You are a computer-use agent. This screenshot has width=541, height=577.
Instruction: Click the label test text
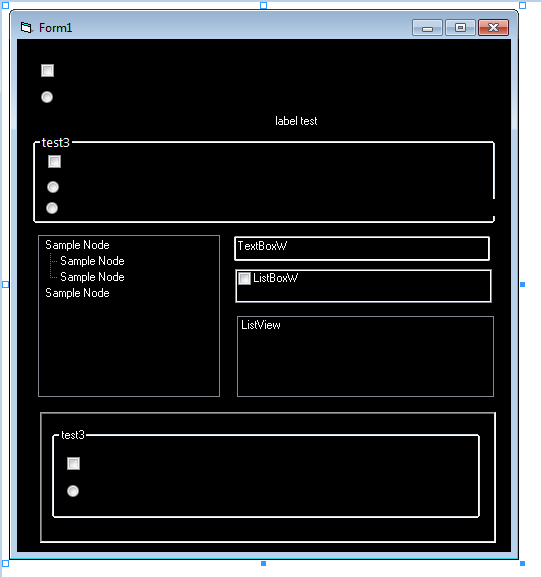pyautogui.click(x=296, y=121)
